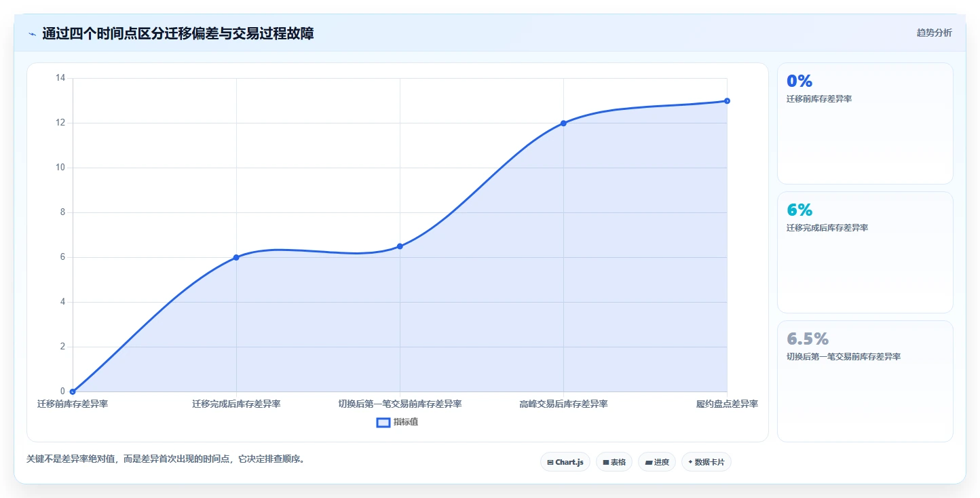The height and width of the screenshot is (498, 980).
Task: Click x-axis label 迁移完成后库存差异率
Action: [236, 404]
